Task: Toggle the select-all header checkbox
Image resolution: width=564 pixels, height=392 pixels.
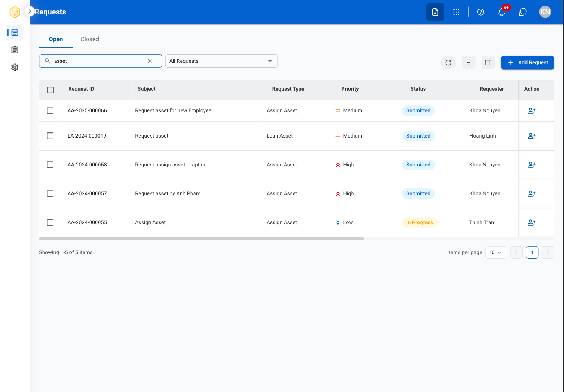Action: 51,90
